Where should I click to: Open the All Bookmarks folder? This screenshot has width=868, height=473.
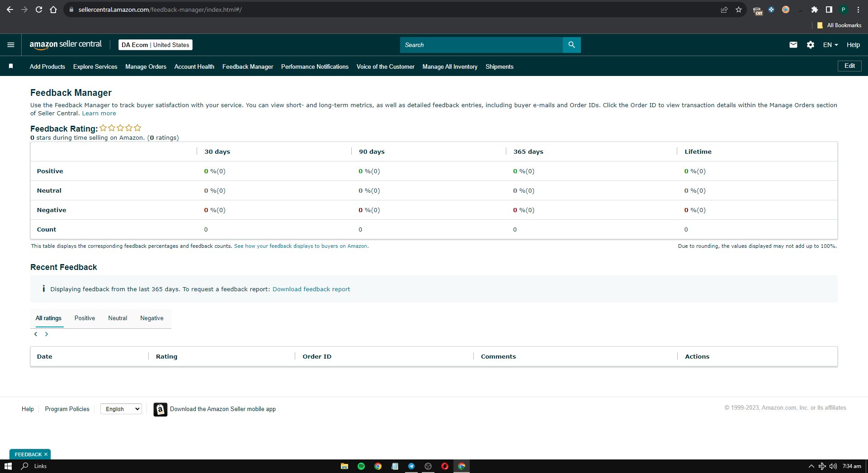click(839, 25)
